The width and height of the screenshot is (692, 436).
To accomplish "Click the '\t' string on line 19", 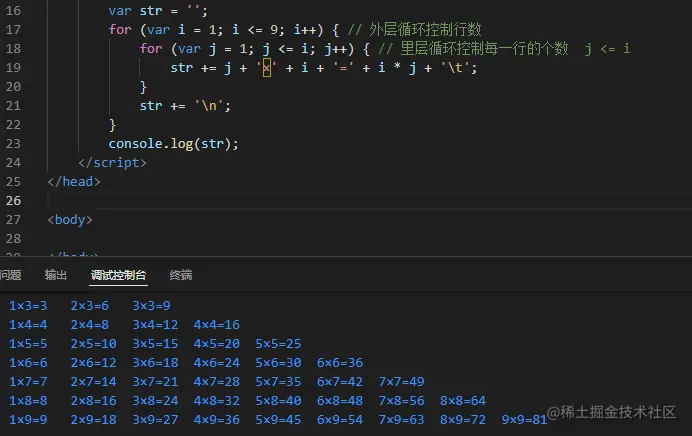I will (x=455, y=68).
